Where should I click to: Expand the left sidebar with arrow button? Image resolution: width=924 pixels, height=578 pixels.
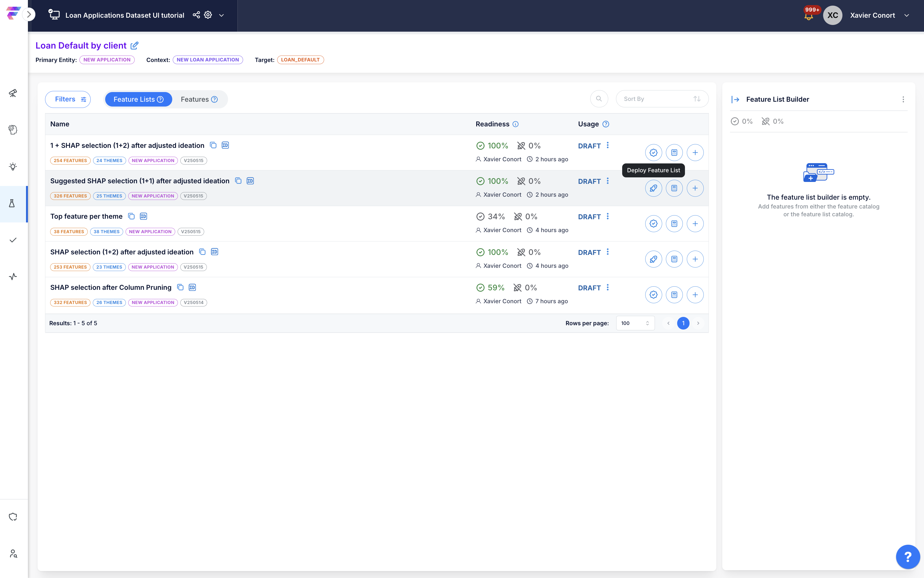pos(29,14)
